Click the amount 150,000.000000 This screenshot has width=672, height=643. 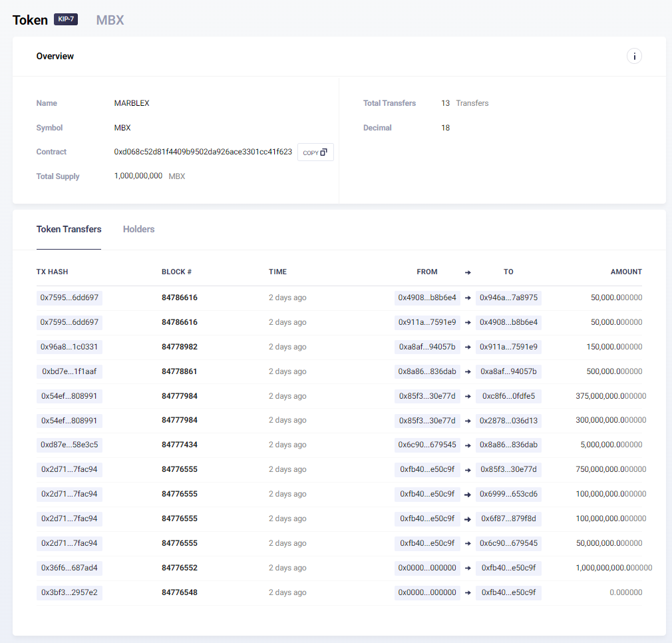tap(614, 347)
